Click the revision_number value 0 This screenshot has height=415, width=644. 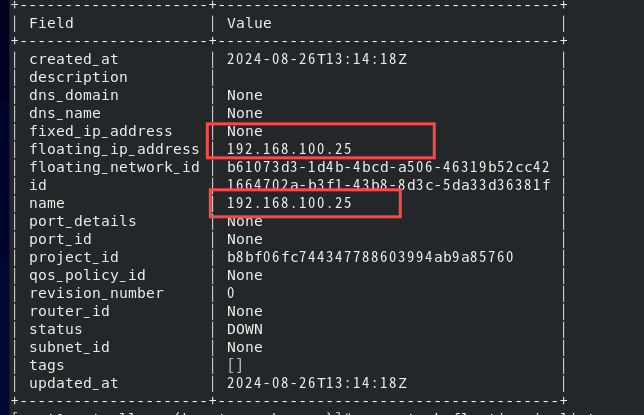231,293
